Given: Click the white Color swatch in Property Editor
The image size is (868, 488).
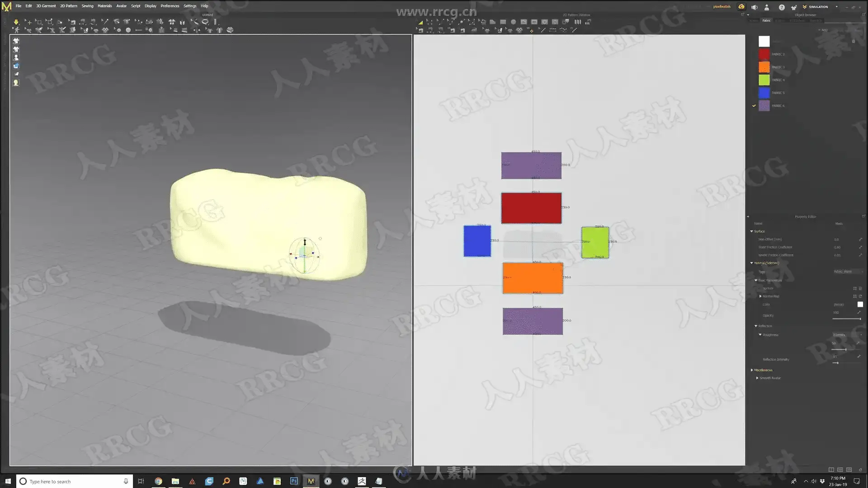Looking at the screenshot, I should (x=860, y=305).
